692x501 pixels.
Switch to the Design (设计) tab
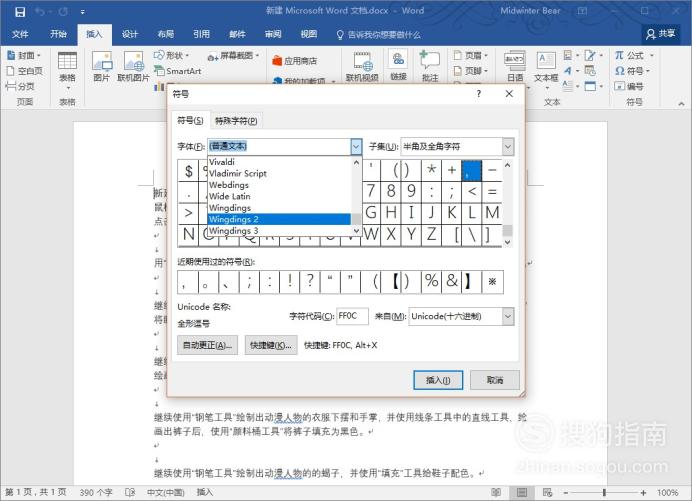pos(130,34)
